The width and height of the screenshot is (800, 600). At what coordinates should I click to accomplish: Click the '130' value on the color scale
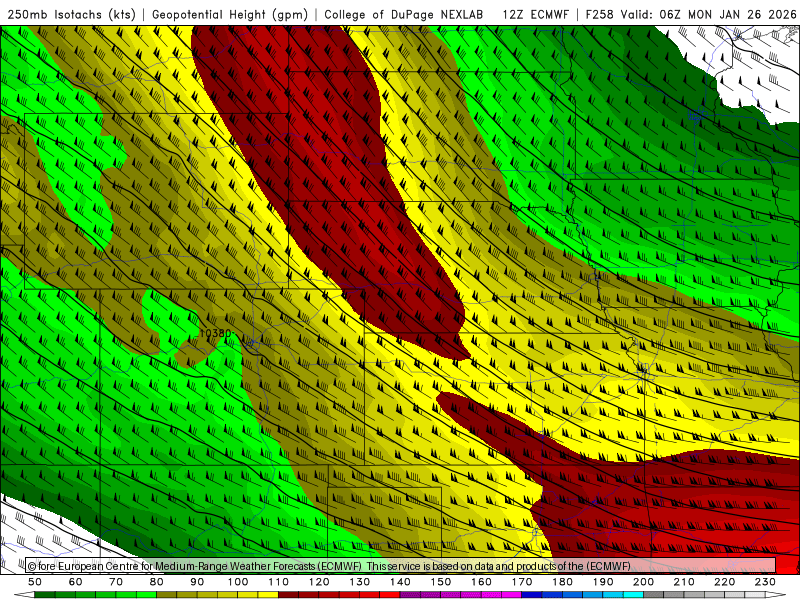[x=360, y=582]
